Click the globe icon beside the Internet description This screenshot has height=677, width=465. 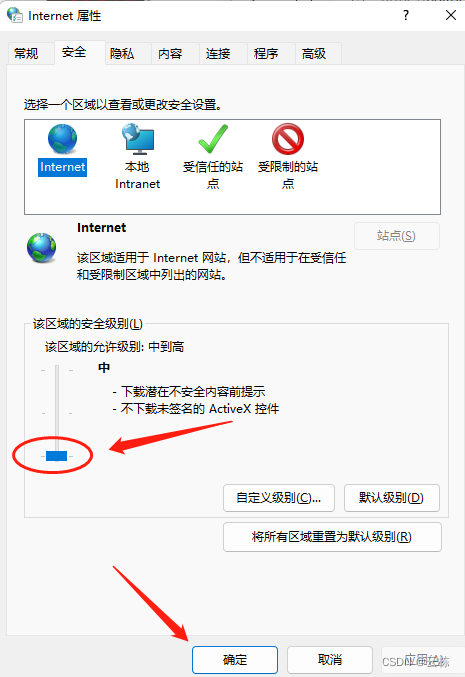[x=41, y=248]
